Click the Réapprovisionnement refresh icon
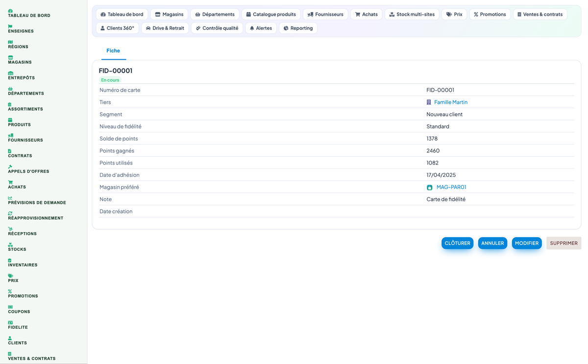 pos(10,213)
